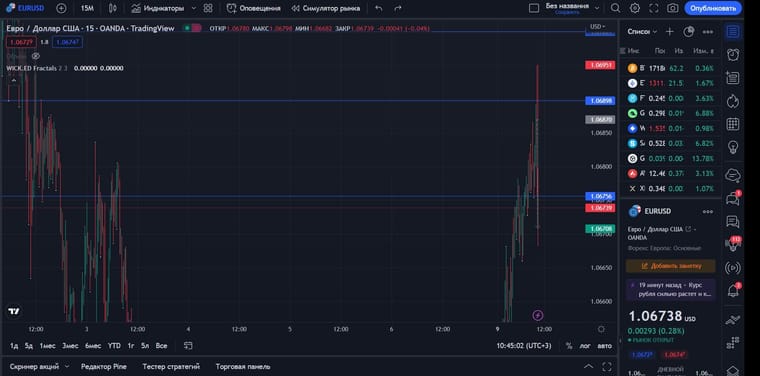Toggle the авто scale option

604,346
